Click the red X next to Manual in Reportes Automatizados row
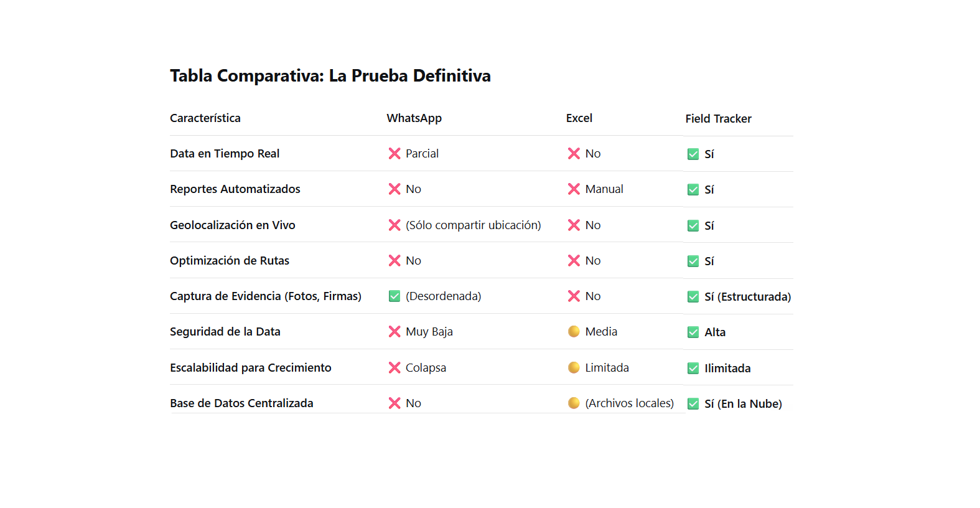Image resolution: width=980 pixels, height=508 pixels. pos(574,189)
